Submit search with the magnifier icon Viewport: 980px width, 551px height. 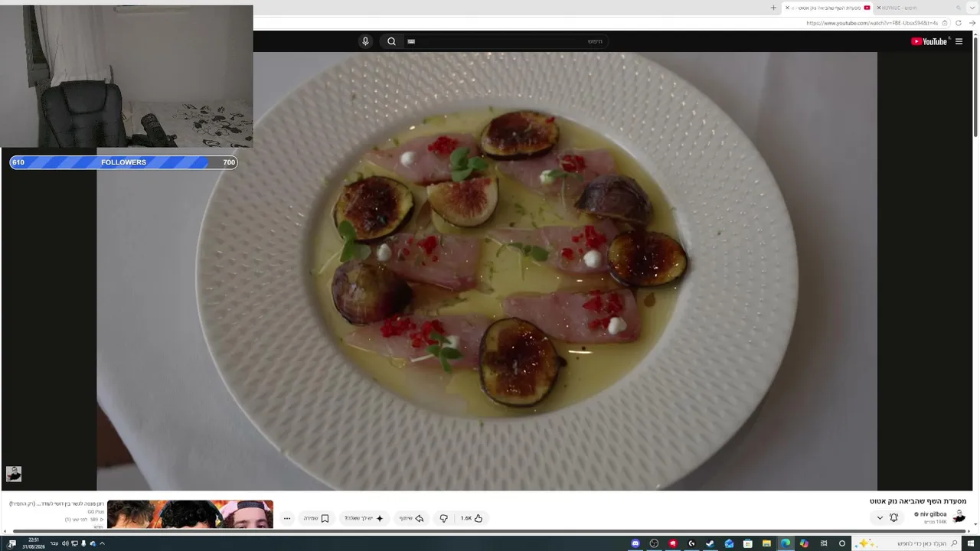pyautogui.click(x=391, y=41)
